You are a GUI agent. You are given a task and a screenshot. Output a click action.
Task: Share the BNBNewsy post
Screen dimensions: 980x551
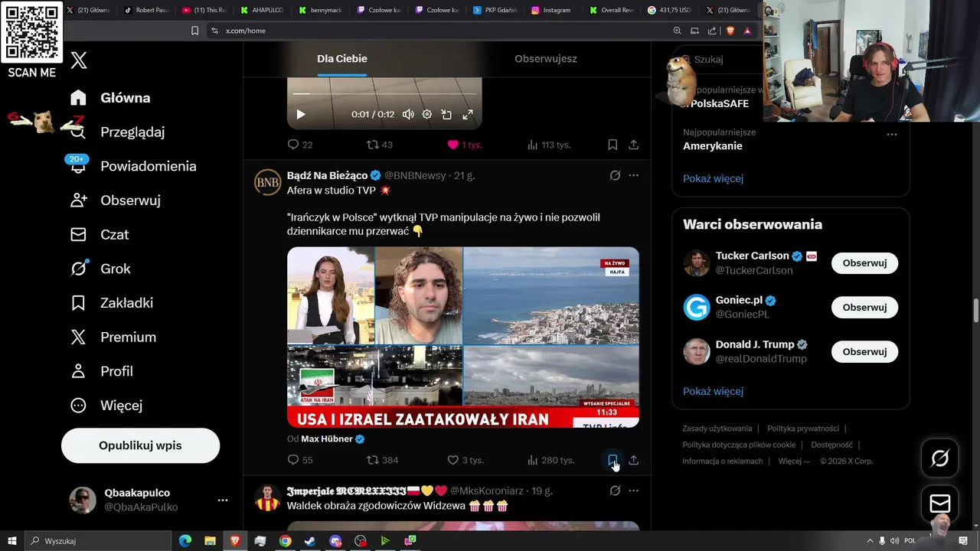pos(633,460)
